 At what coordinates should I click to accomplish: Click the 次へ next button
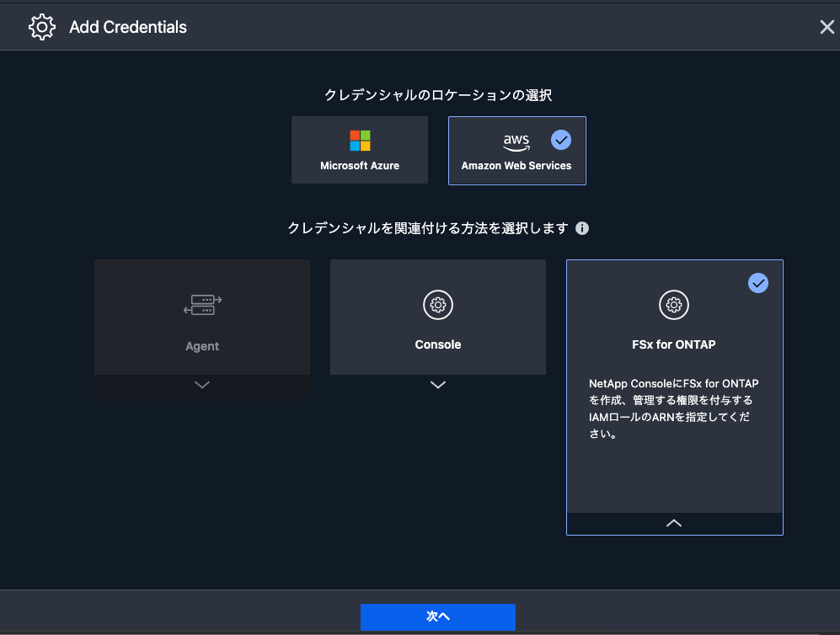(437, 616)
